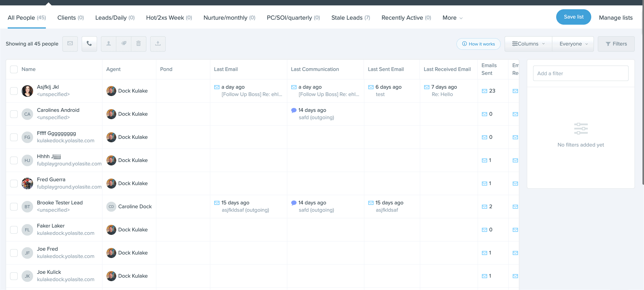
Task: Click the export upload toolbar icon
Action: tap(158, 44)
